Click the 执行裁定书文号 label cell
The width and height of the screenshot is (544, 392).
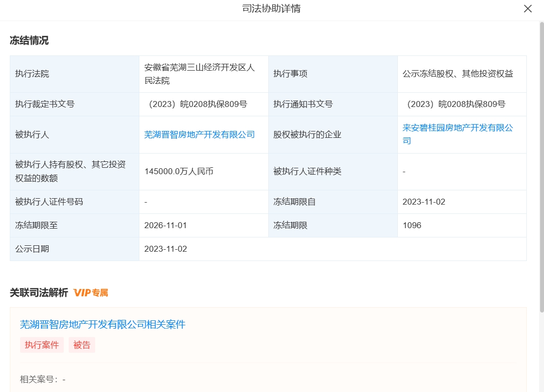75,104
